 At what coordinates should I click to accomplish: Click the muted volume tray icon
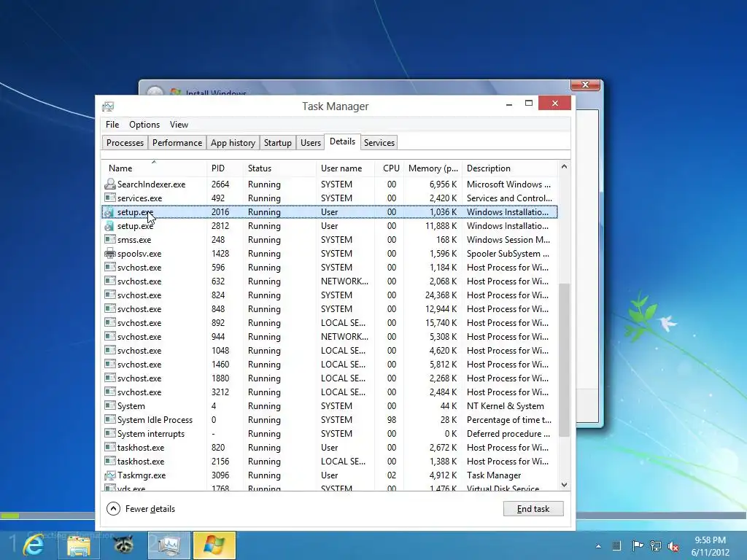[x=673, y=546]
